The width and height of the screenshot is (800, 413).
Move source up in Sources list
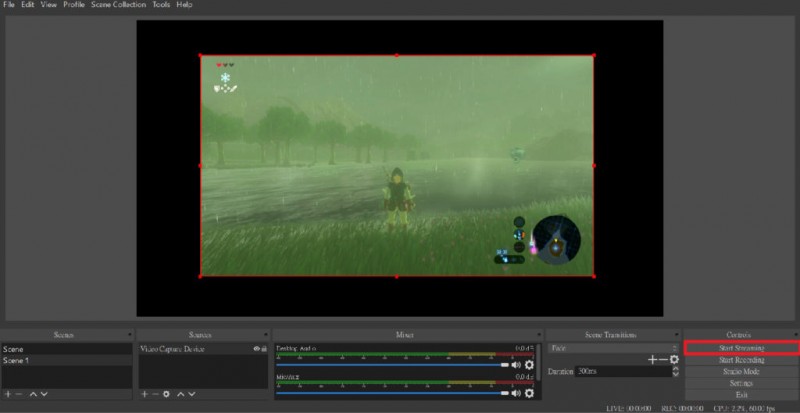(x=180, y=394)
